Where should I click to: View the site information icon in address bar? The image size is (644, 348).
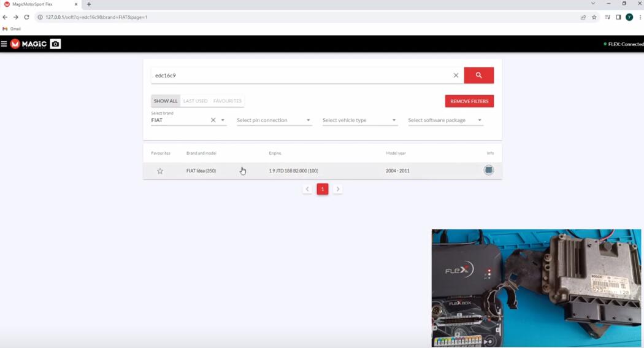pyautogui.click(x=40, y=17)
